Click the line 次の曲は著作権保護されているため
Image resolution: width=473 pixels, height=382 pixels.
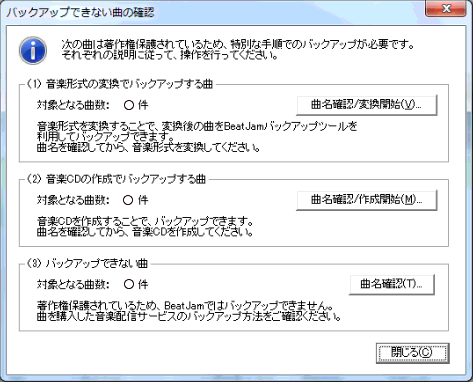coord(237,44)
